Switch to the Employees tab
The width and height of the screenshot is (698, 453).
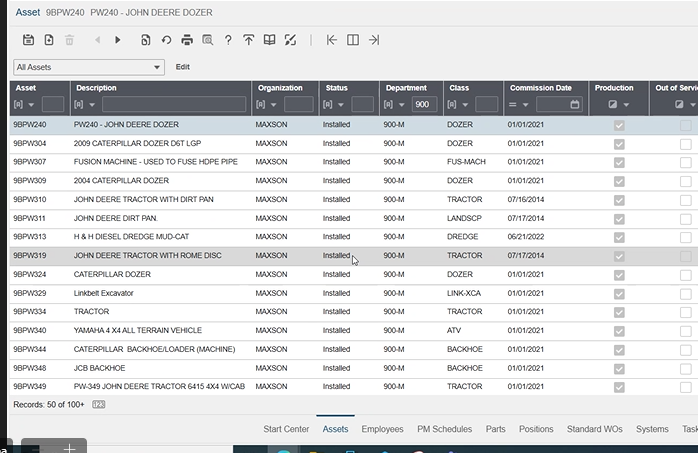point(382,429)
